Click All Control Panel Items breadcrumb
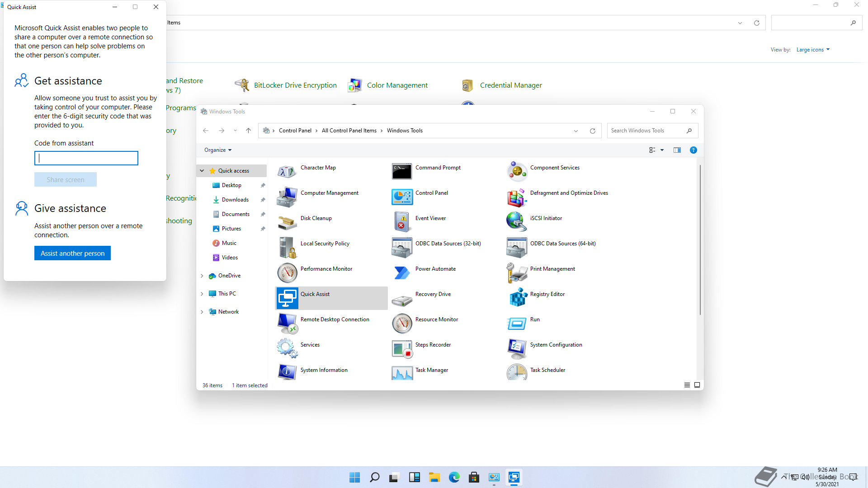868x488 pixels. 349,131
